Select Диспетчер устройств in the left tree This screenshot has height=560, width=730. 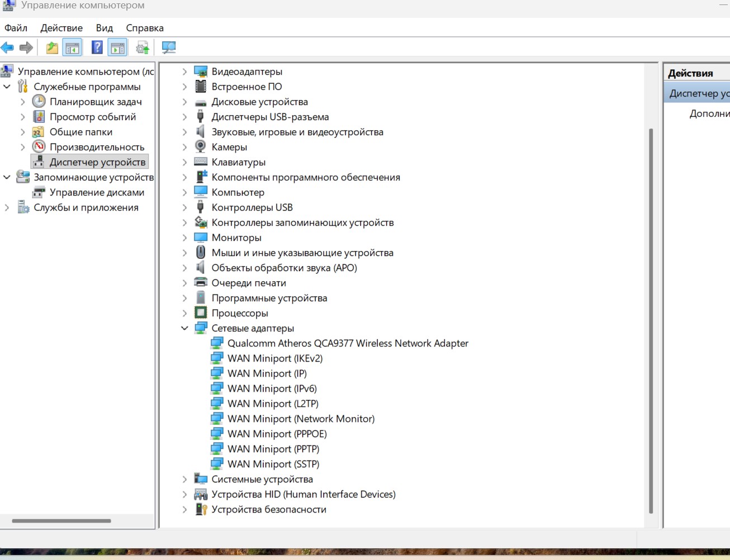pyautogui.click(x=97, y=162)
